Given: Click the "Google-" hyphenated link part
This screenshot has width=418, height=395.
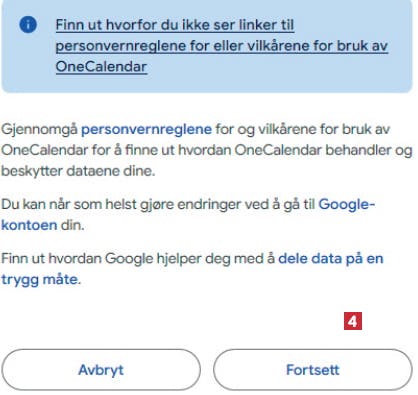Looking at the screenshot, I should pyautogui.click(x=347, y=204).
